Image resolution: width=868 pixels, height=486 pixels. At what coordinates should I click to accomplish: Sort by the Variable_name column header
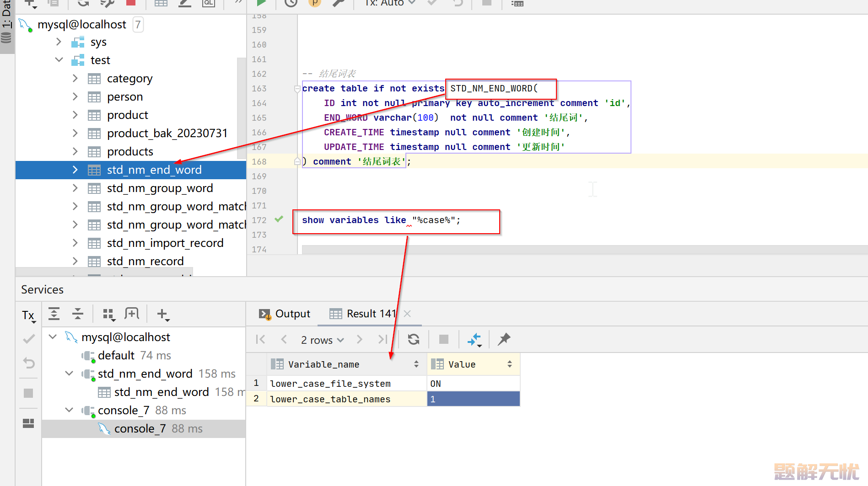(346, 364)
